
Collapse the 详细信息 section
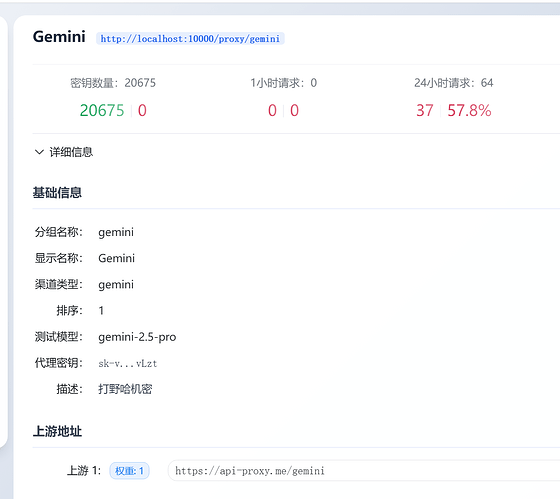(64, 152)
